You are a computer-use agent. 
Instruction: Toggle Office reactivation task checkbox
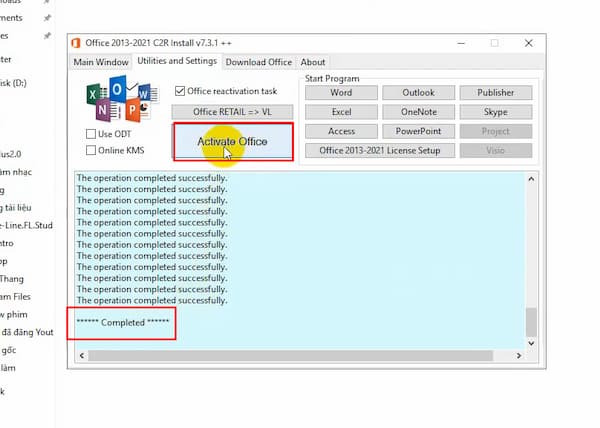[x=180, y=91]
